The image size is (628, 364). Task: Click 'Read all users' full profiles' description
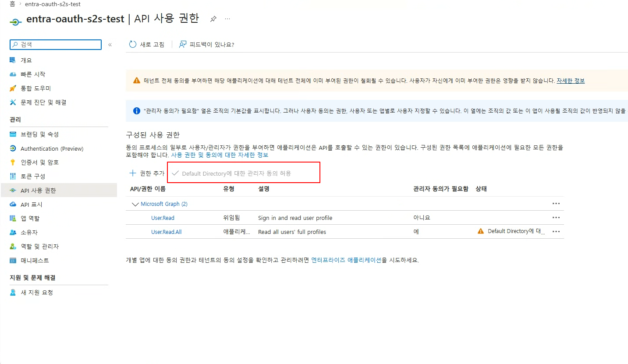tap(292, 232)
